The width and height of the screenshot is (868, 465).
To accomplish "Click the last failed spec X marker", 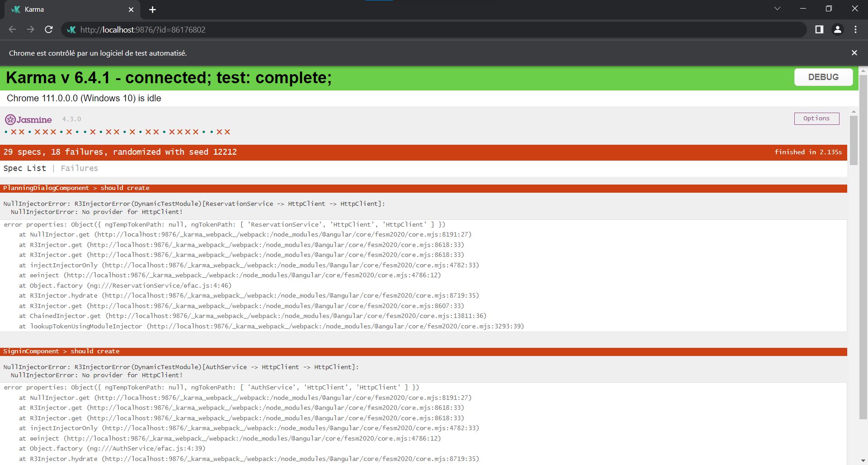I will click(x=227, y=132).
